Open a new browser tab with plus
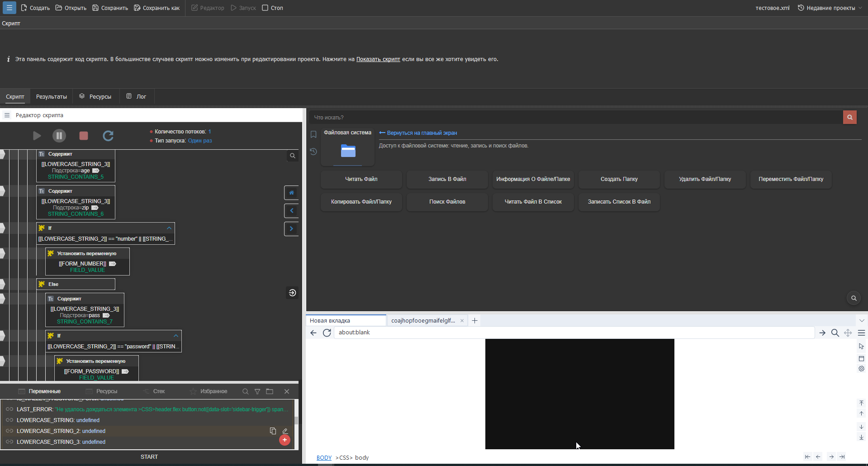 [474, 321]
